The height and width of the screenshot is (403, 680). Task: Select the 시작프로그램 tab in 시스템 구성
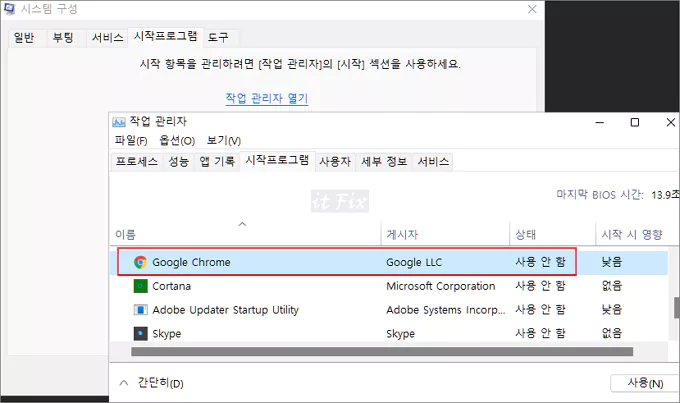[165, 36]
